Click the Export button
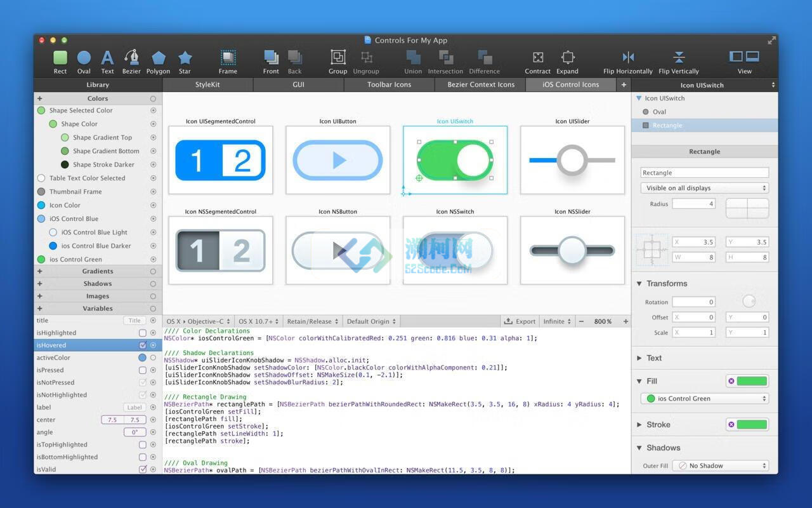Image resolution: width=812 pixels, height=508 pixels. [x=520, y=321]
